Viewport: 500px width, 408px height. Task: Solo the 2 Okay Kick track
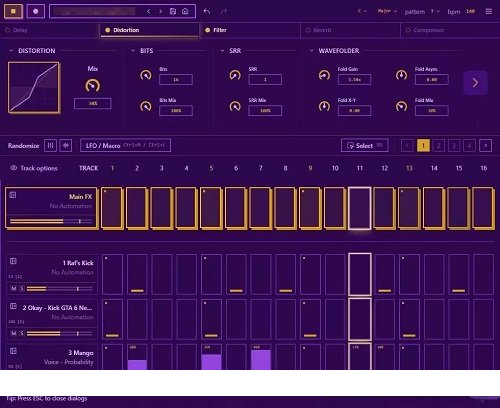tap(22, 333)
